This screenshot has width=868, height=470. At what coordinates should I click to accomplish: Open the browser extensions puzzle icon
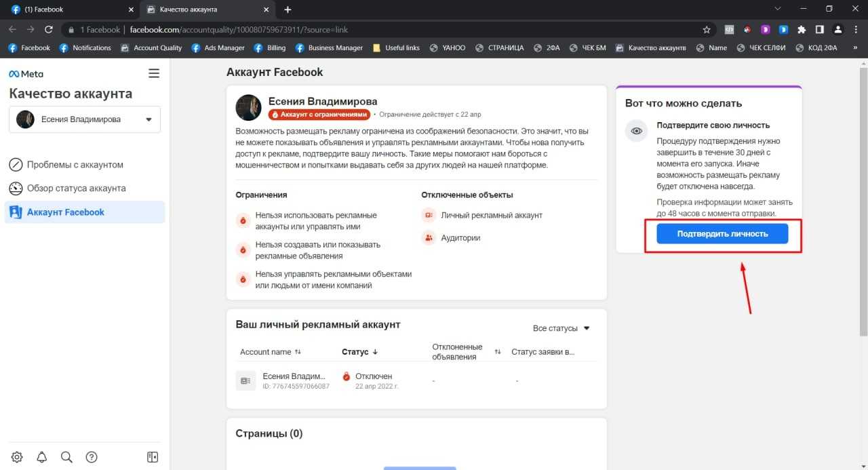coord(802,30)
